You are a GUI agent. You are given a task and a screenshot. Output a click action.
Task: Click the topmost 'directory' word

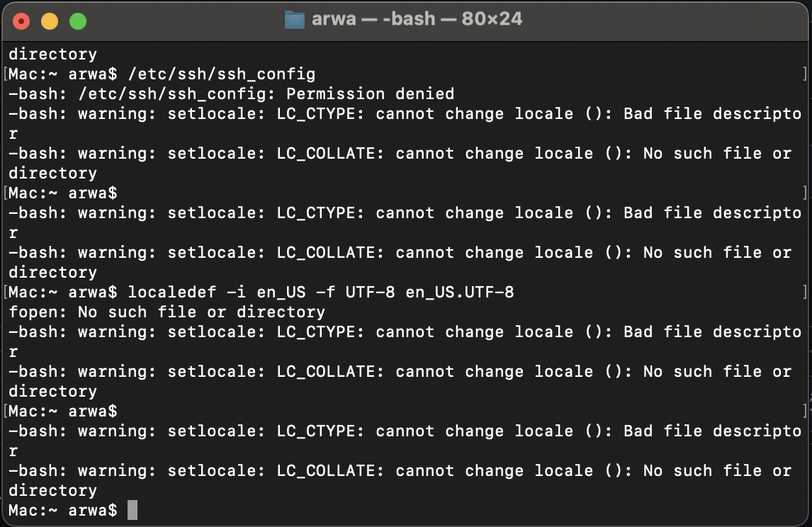52,54
